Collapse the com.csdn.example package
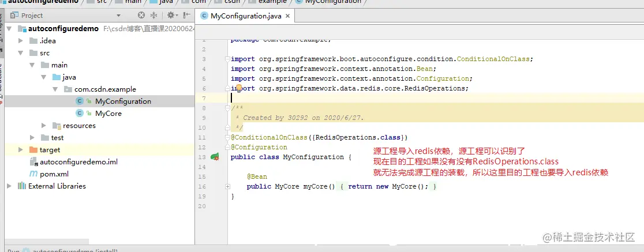This screenshot has width=644, height=252. (55, 89)
